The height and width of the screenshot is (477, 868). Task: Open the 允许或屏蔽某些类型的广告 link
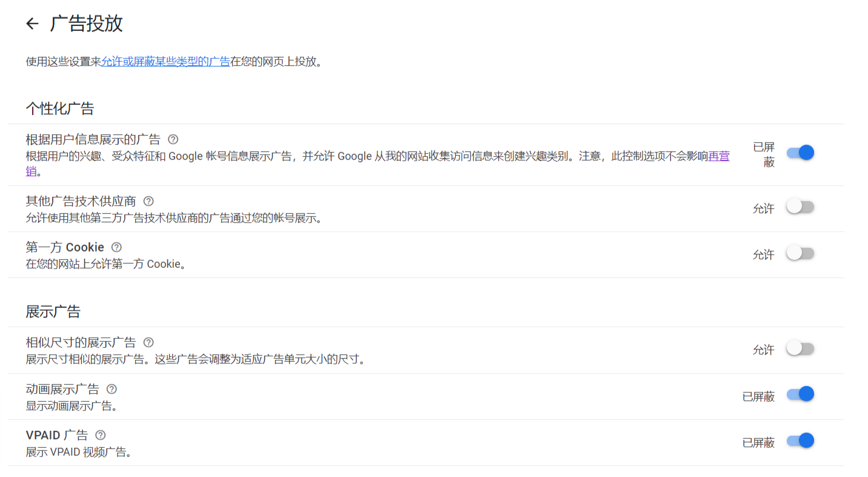tap(165, 61)
